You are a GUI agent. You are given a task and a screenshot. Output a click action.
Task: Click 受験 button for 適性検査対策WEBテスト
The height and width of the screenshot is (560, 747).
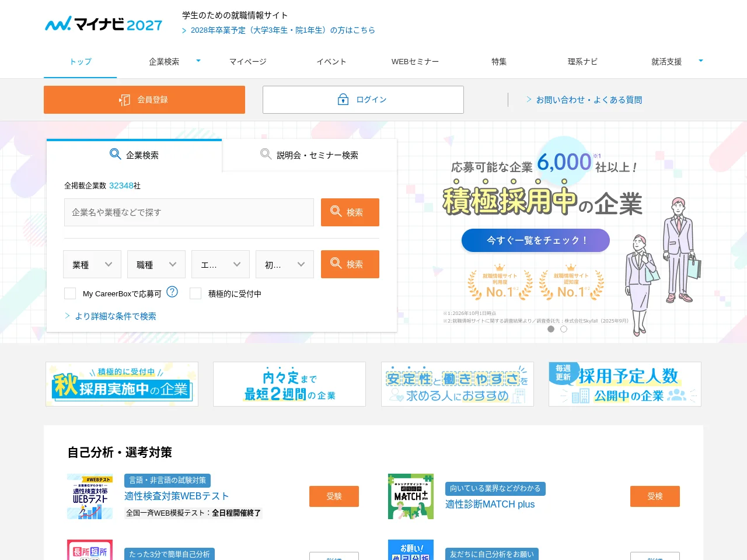point(334,496)
